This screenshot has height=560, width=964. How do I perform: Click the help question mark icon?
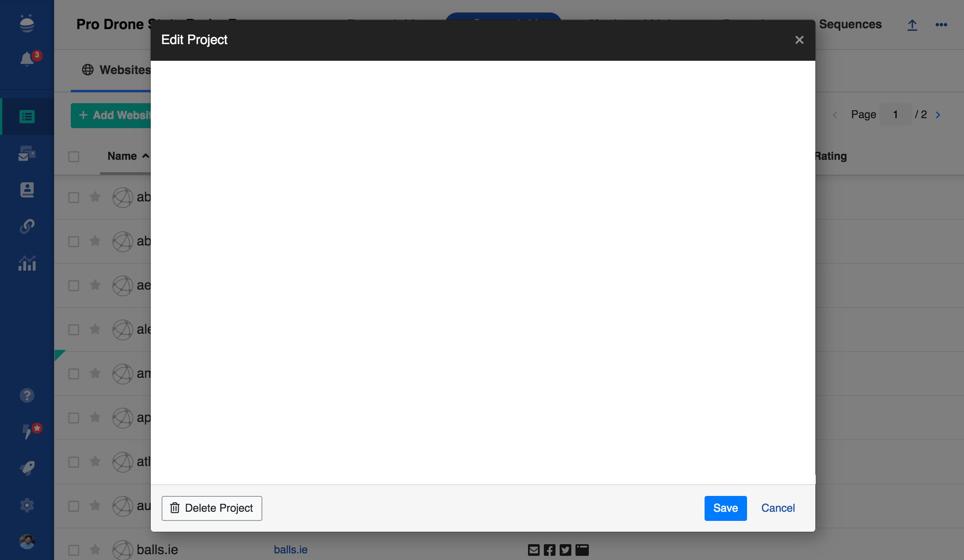[x=27, y=395]
